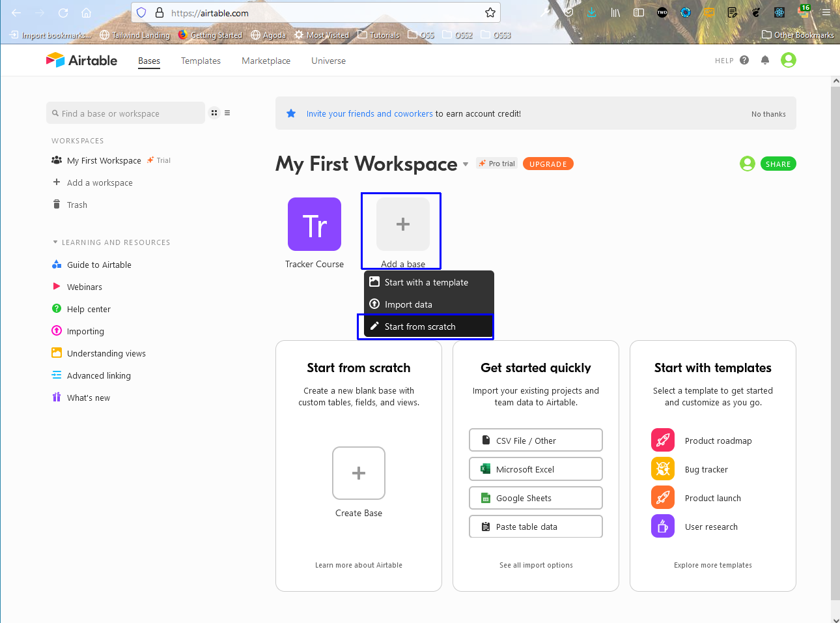Open the Tracker Course base
The image size is (840, 623).
(315, 224)
